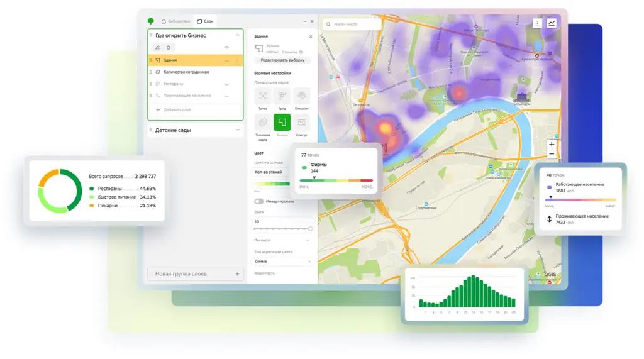Click the Редактировать выборку button
This screenshot has height=359, width=644.
282,60
